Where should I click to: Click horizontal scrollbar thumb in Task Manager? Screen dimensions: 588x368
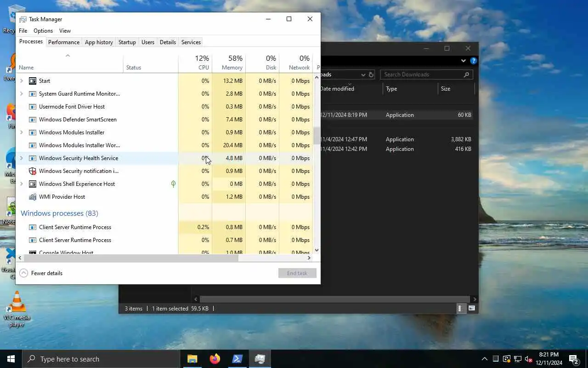[131, 258]
